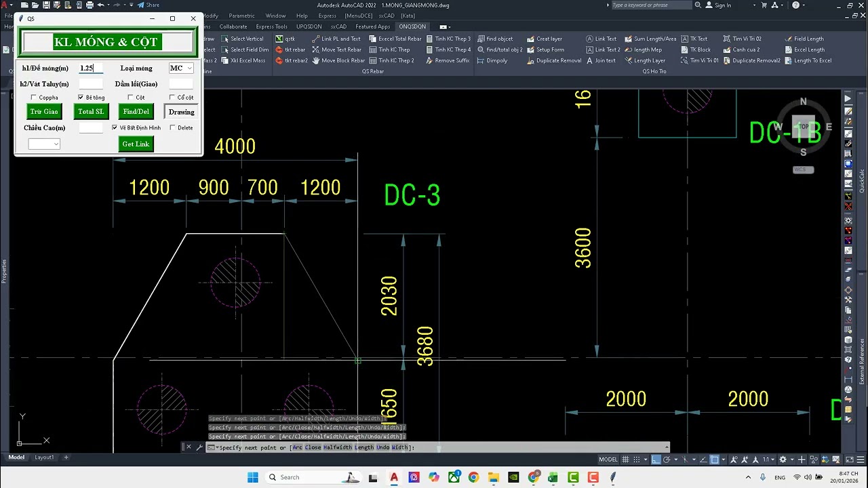The width and height of the screenshot is (868, 488).
Task: Activate the Move Text Rebar tool
Action: (x=336, y=49)
